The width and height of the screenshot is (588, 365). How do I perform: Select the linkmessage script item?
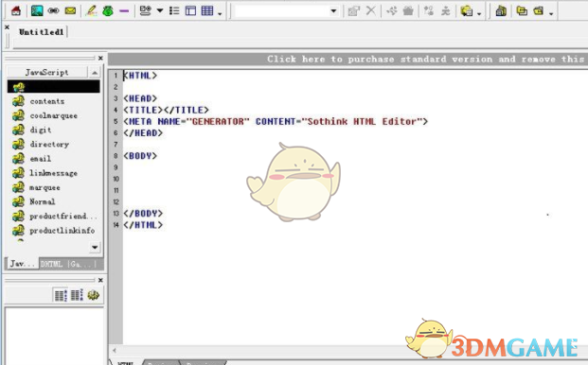(x=54, y=173)
